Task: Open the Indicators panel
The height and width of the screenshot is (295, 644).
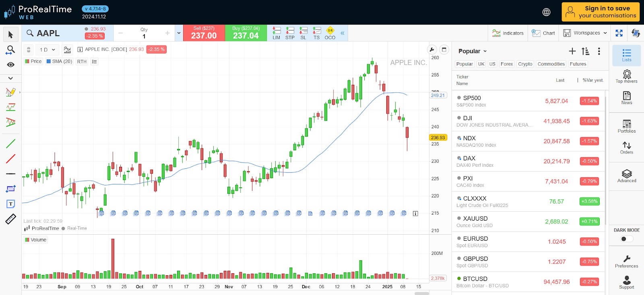Action: tap(508, 33)
